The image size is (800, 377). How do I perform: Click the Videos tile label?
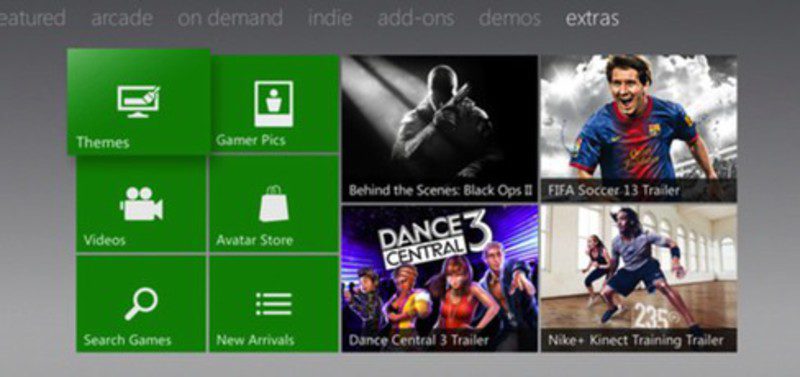click(x=105, y=240)
